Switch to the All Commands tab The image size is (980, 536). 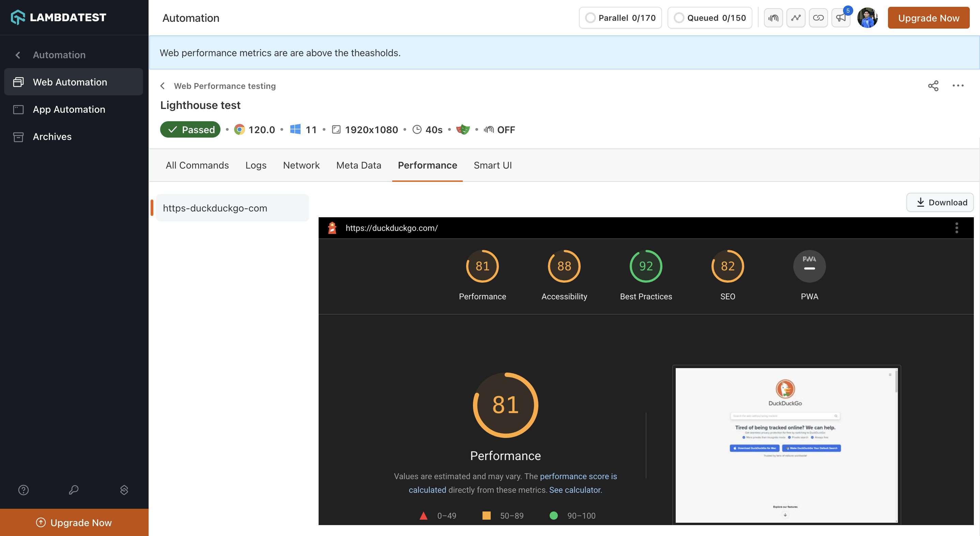pyautogui.click(x=197, y=165)
